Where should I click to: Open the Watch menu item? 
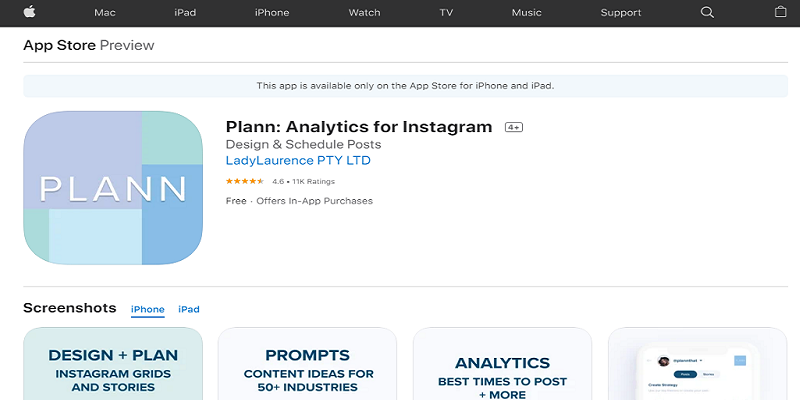click(364, 13)
